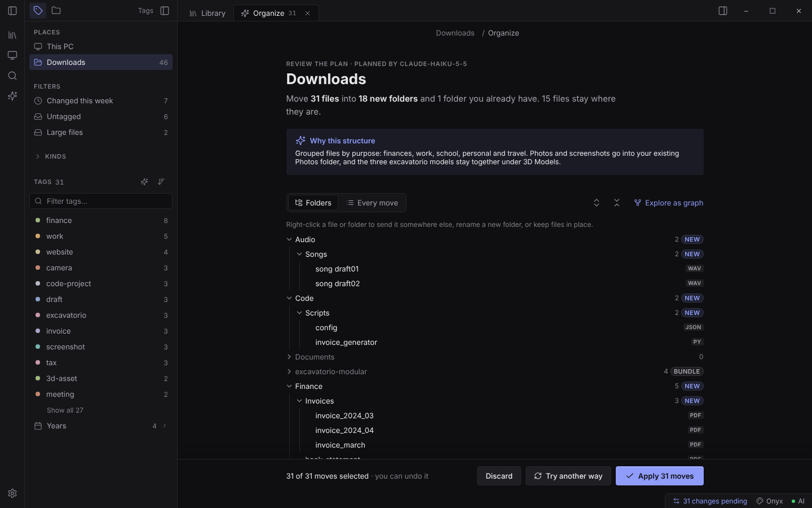812x508 pixels.
Task: Open the computer/devices icon in activity bar
Action: tap(12, 55)
